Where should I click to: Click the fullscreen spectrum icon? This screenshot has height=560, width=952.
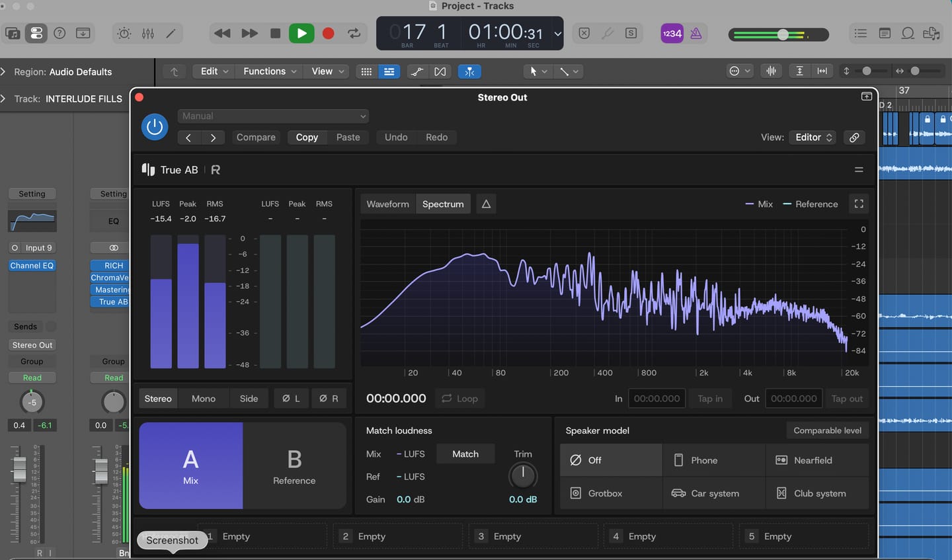pos(859,204)
